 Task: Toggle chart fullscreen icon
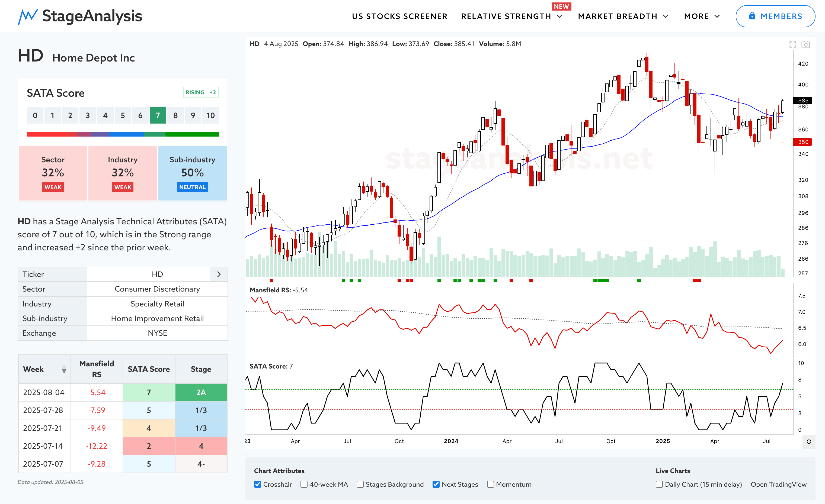click(792, 44)
